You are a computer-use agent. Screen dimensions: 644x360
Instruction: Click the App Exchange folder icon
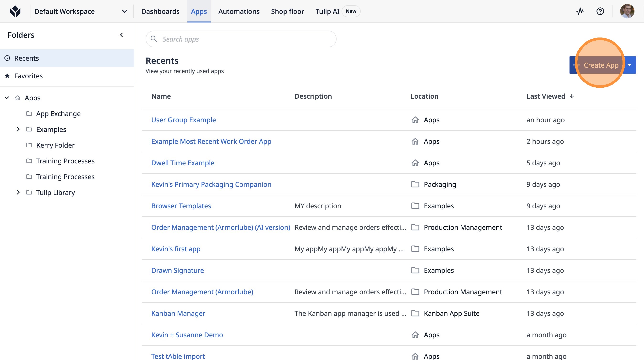tap(29, 113)
